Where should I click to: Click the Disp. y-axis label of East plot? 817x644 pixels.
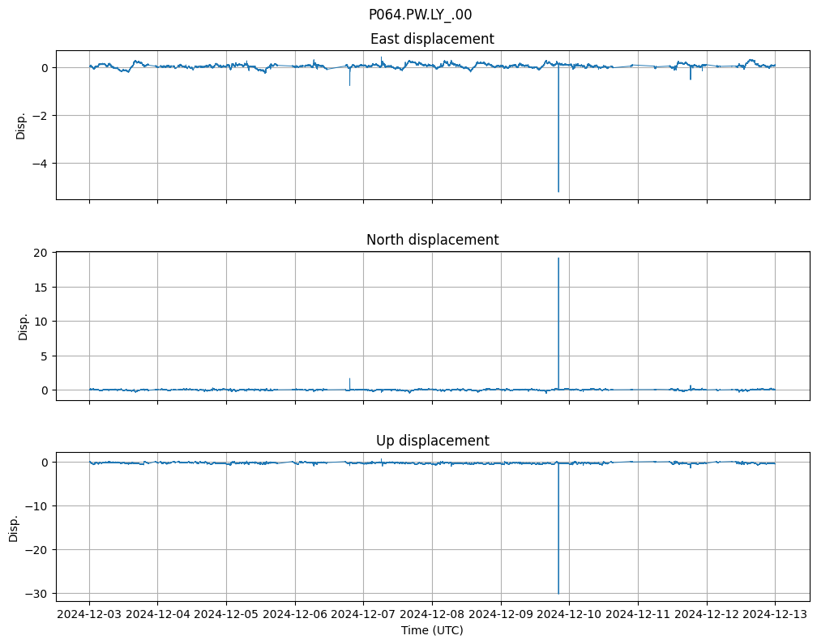tap(21, 125)
